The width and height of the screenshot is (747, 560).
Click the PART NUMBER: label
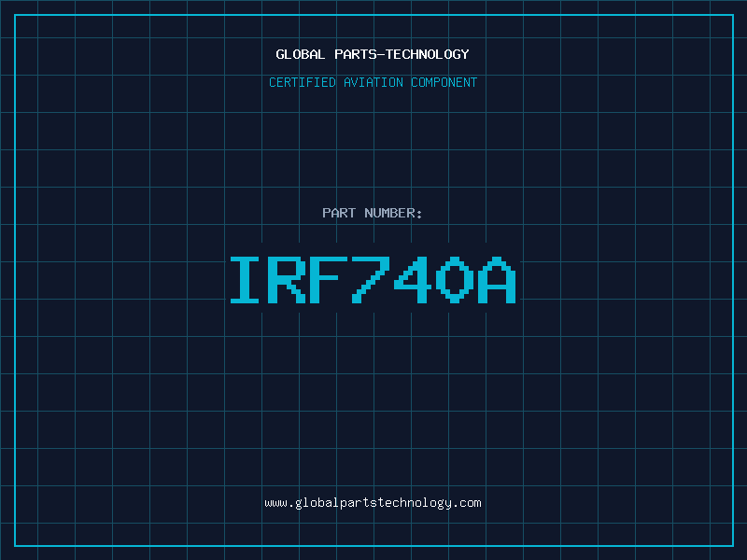click(x=373, y=213)
